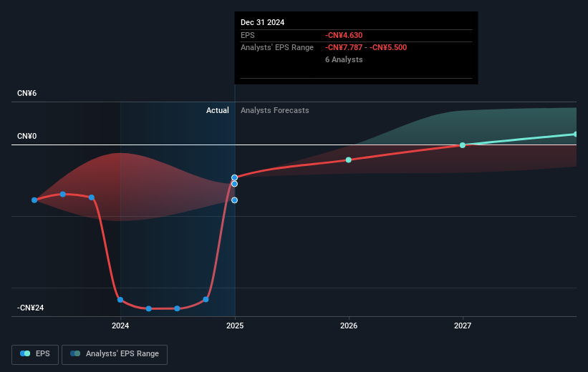Select the leftmost EPS data point

34,200
